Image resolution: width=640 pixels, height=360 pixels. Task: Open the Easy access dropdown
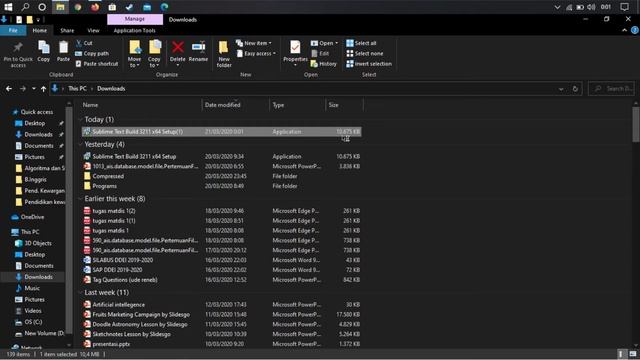(256, 53)
